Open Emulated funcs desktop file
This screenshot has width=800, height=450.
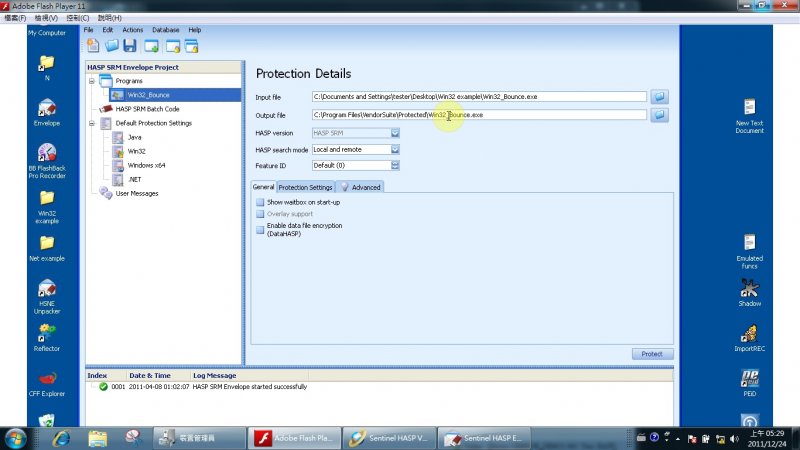[749, 251]
